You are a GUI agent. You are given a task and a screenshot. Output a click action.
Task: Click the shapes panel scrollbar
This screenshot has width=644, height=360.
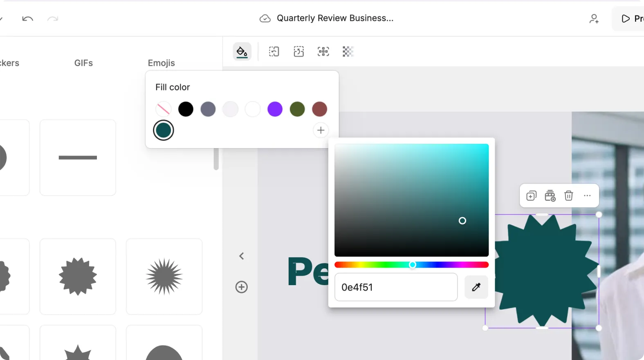click(x=216, y=159)
